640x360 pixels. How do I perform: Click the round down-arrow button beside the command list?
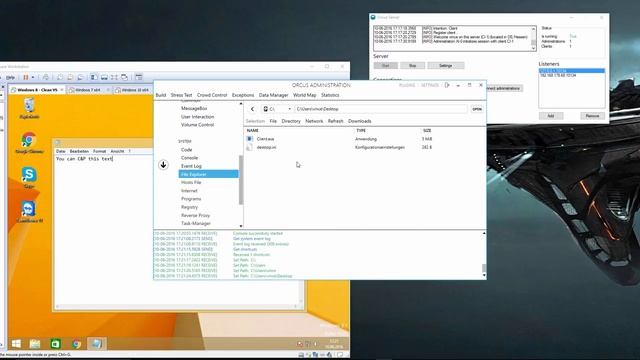tap(163, 164)
